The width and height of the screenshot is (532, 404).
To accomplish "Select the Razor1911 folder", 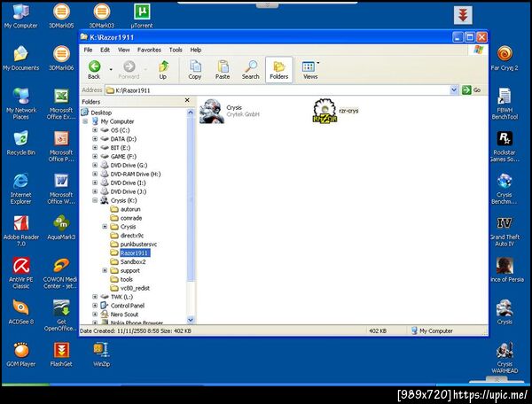I will [x=135, y=253].
